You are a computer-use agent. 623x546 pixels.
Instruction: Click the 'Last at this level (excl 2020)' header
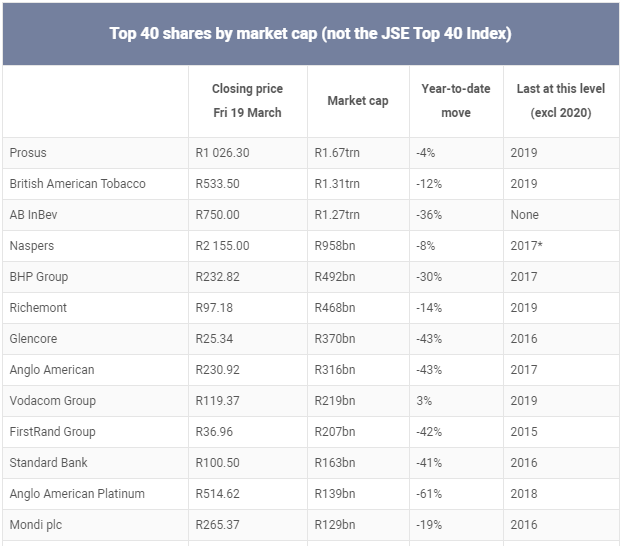tap(561, 101)
